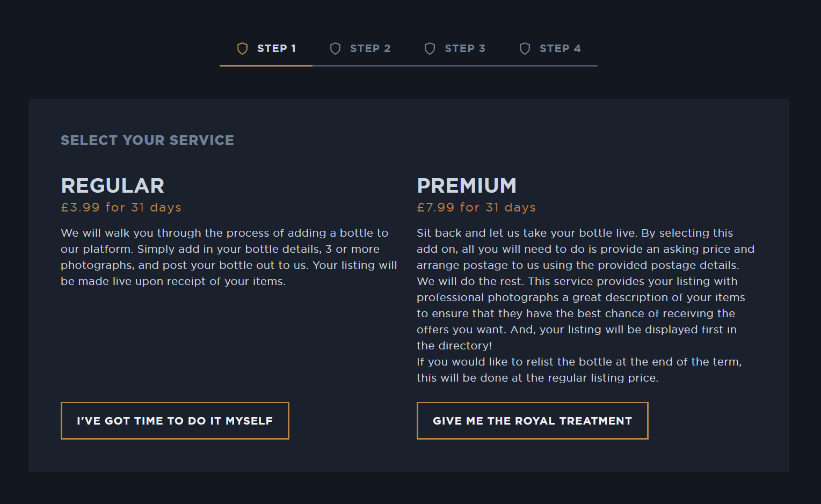Choose "Give me the royal treatment" button

[x=532, y=421]
